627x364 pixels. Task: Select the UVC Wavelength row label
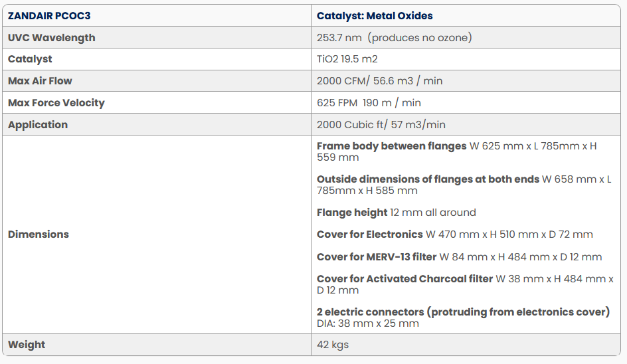pyautogui.click(x=51, y=38)
